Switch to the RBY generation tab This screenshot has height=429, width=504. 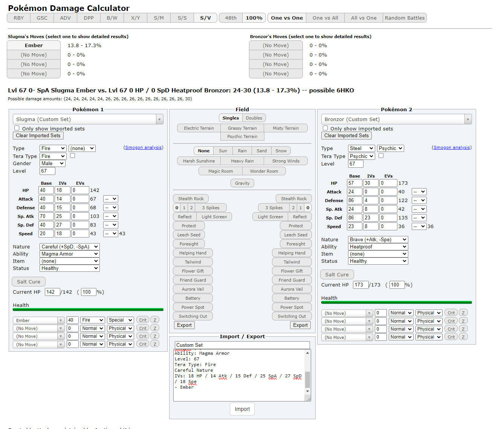(19, 18)
